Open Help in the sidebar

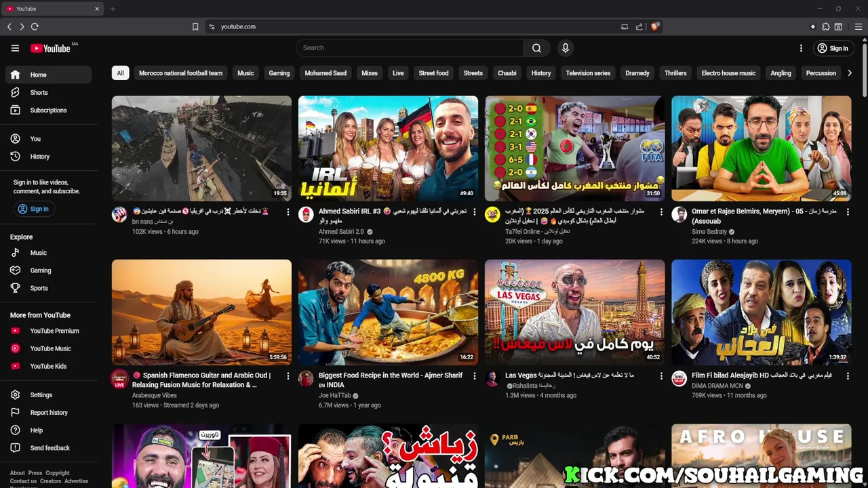point(47,430)
